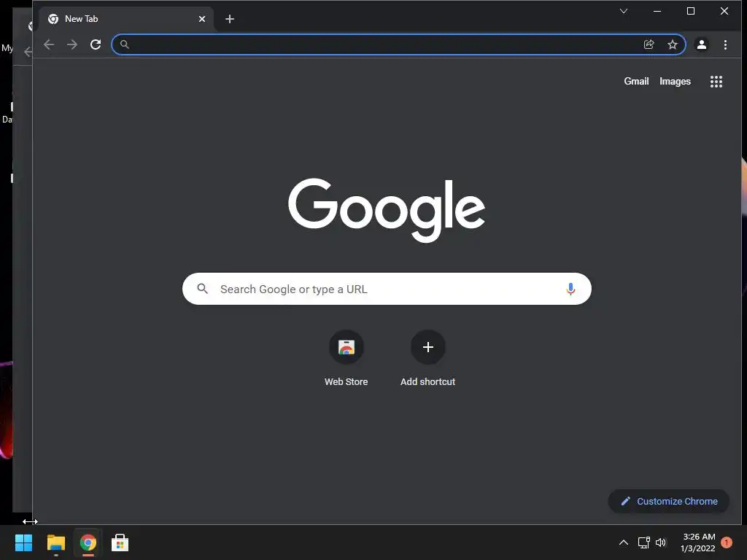This screenshot has width=747, height=560.
Task: Open the notification badge in the tray
Action: [727, 542]
